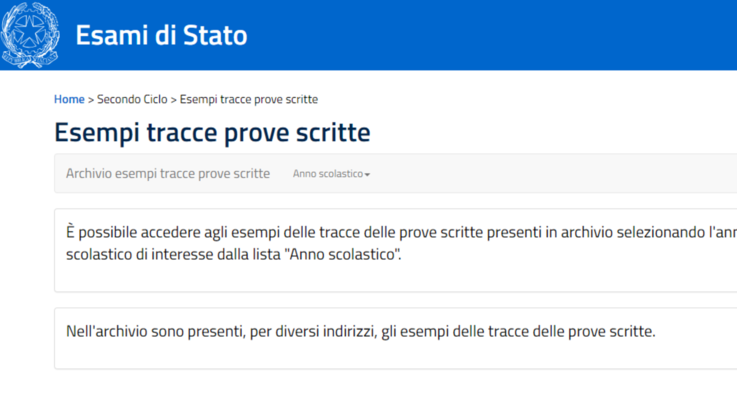This screenshot has width=737, height=414.
Task: Click the large Esempi tracce prove scritte heading
Action: [x=212, y=132]
